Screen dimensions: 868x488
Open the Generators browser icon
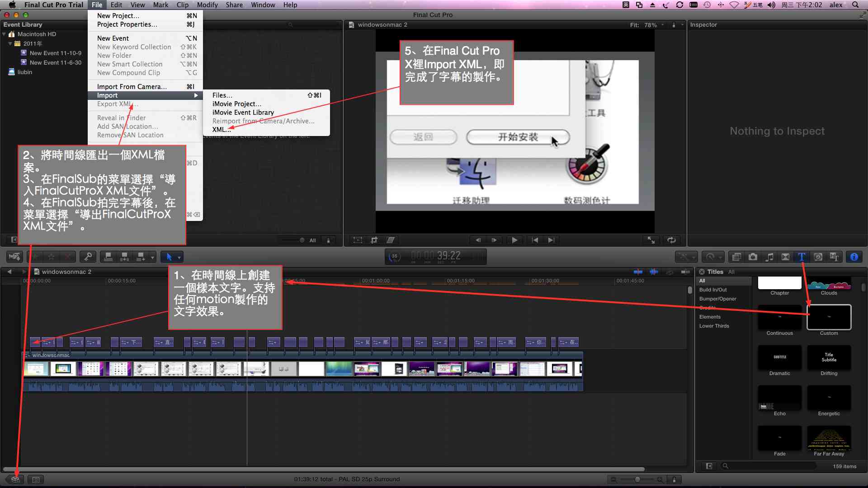point(818,257)
